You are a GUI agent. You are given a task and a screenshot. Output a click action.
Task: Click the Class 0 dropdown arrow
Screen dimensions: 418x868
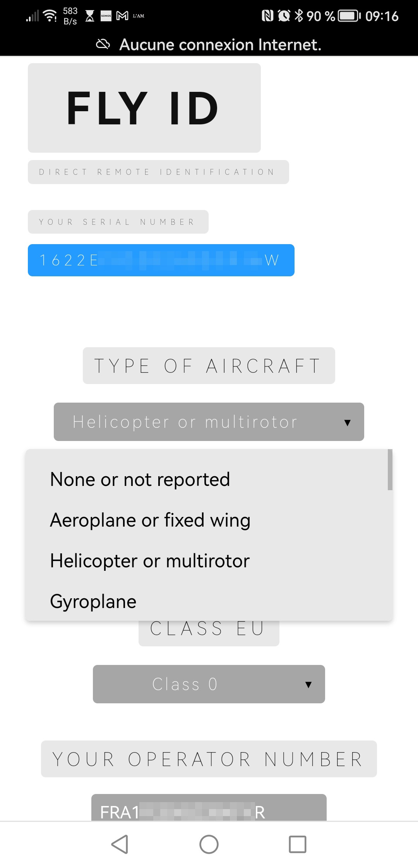pyautogui.click(x=308, y=685)
